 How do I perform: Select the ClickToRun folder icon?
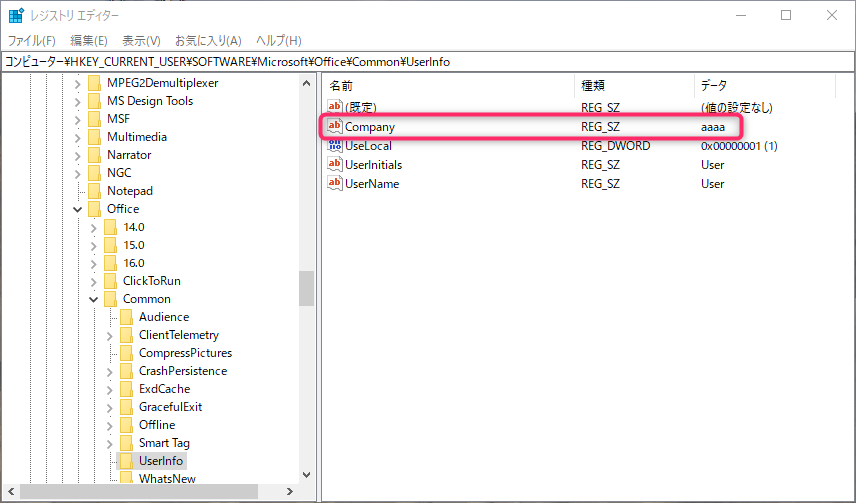click(110, 281)
